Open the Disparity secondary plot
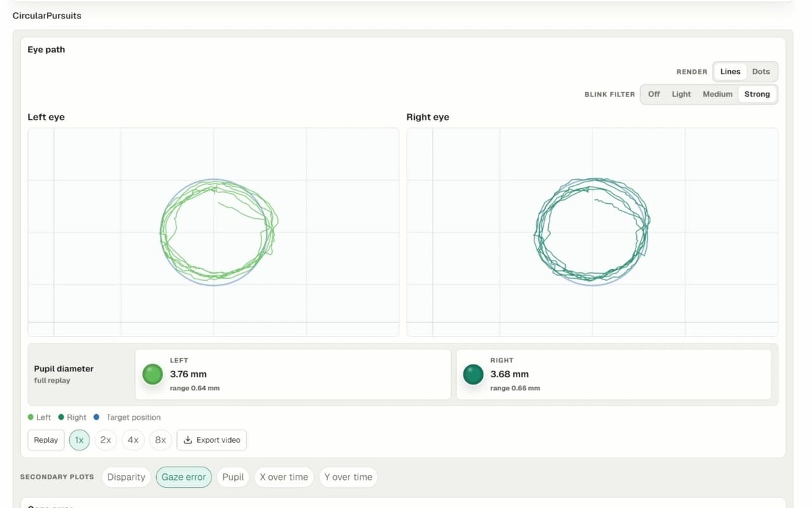The width and height of the screenshot is (812, 508). point(126,477)
